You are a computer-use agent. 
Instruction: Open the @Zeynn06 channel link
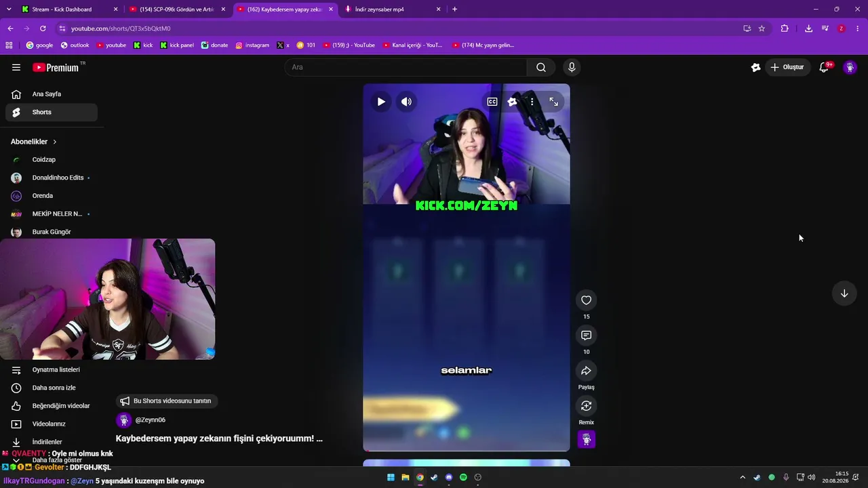[150, 420]
